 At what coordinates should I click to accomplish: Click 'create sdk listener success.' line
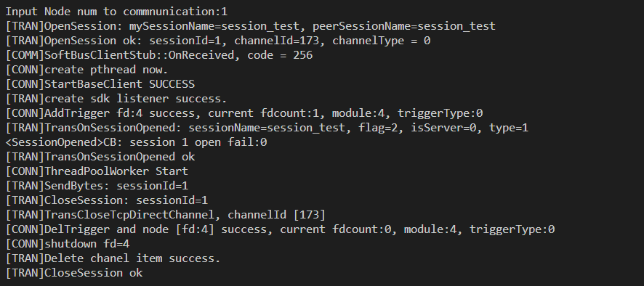(116, 99)
